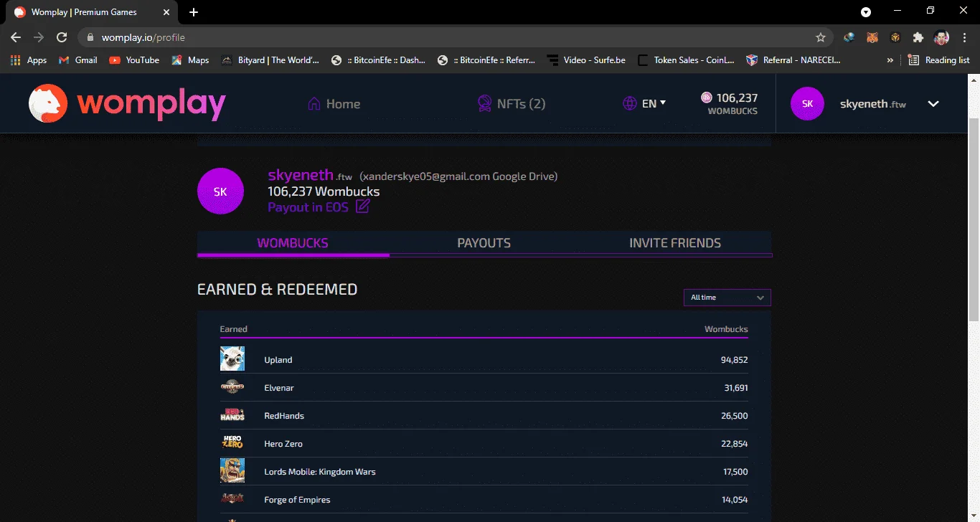The height and width of the screenshot is (522, 980).
Task: Open the Bityard bookmark
Action: (270, 60)
